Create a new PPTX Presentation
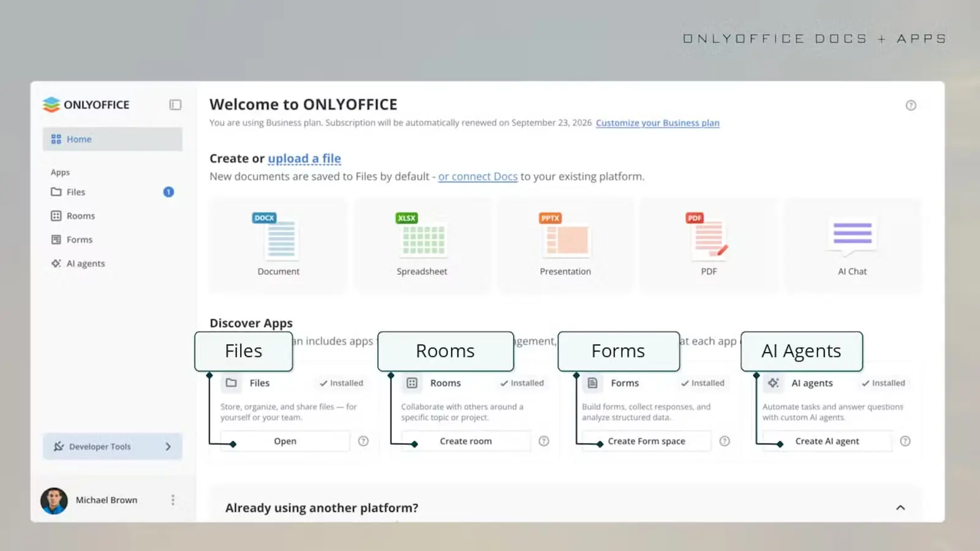Image resolution: width=980 pixels, height=551 pixels. [565, 245]
